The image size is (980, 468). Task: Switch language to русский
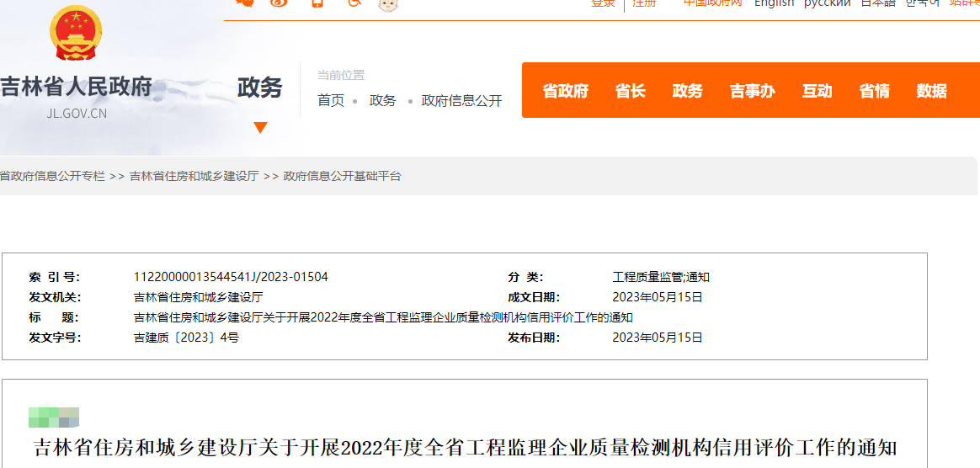point(827,3)
